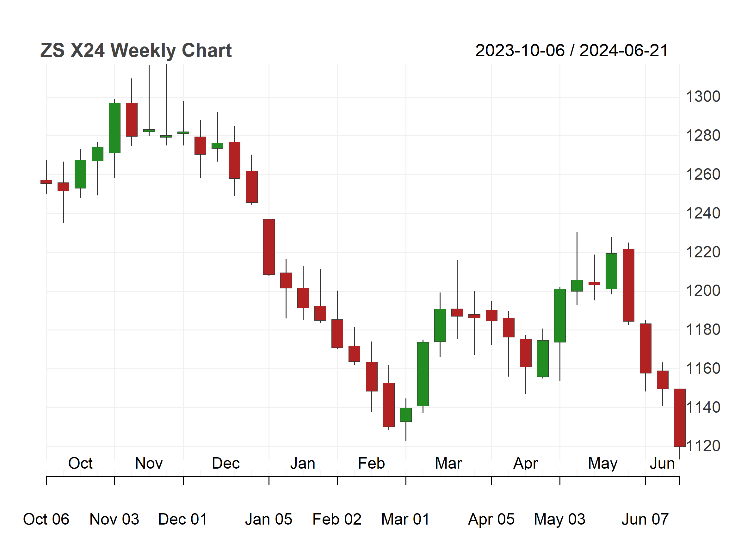Click the May 03 date axis label

559,520
